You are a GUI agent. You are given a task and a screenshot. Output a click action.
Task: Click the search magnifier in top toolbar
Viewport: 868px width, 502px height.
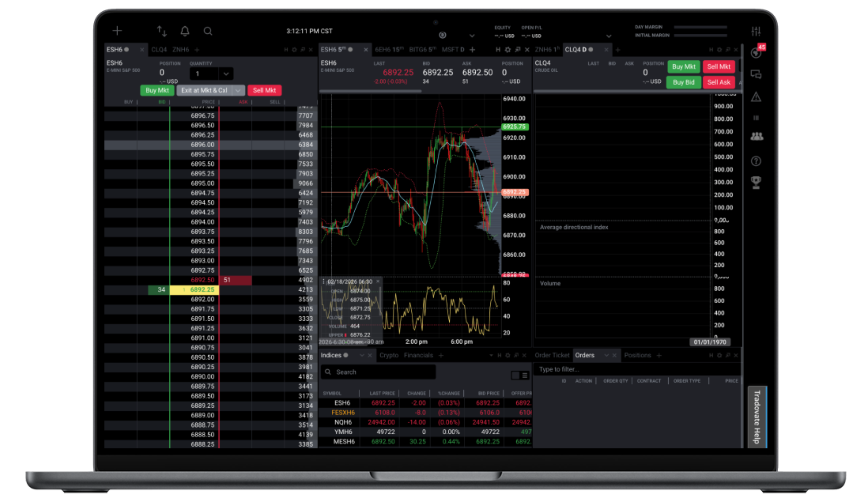(x=208, y=31)
